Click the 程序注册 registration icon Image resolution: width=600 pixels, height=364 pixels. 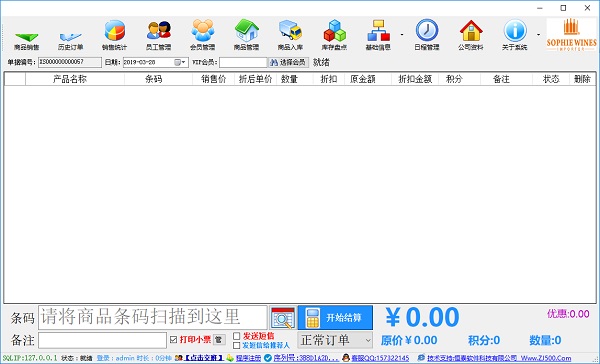point(230,358)
